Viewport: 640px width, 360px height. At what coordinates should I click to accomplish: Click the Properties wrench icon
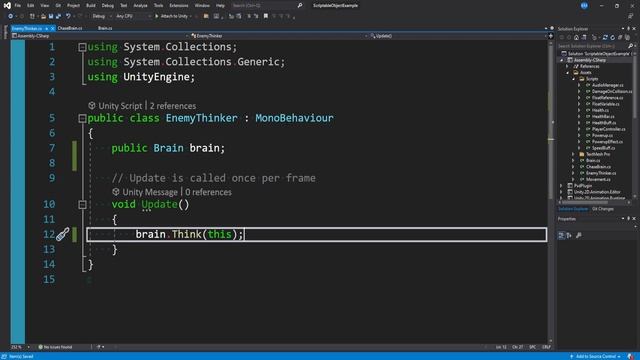(x=579, y=236)
